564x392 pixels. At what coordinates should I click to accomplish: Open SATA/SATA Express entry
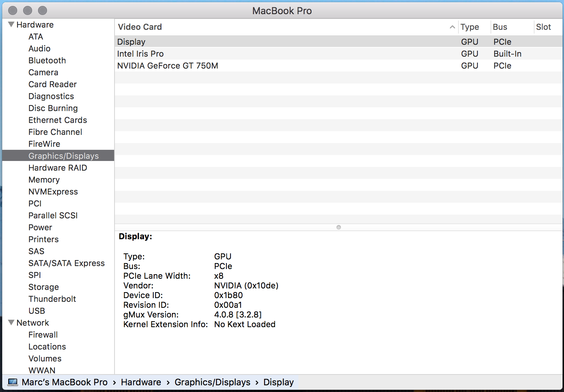coord(67,263)
